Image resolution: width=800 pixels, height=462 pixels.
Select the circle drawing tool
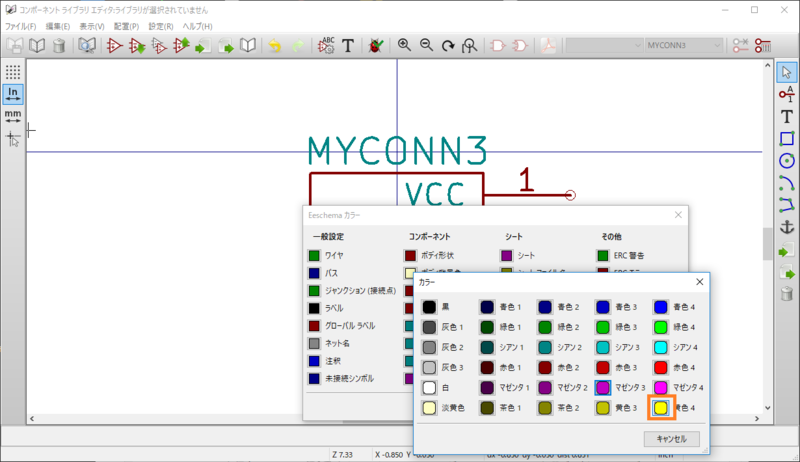click(x=786, y=161)
